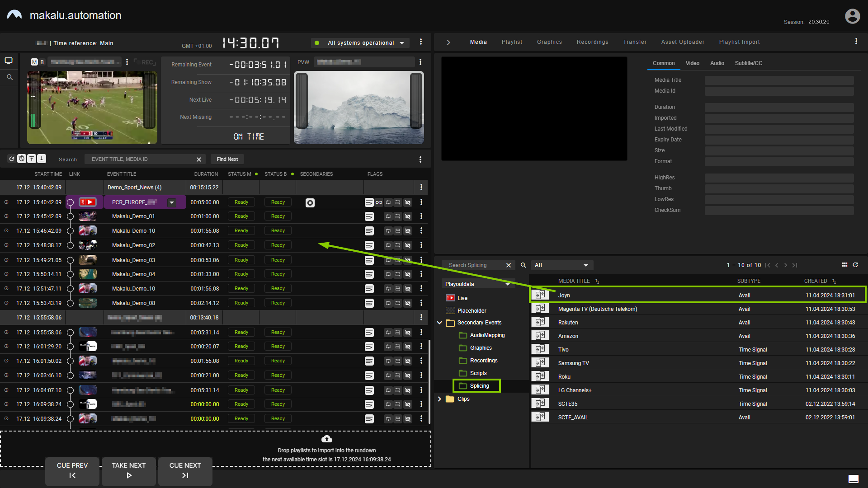Click the grid view toggle icon top right of splicing list

[x=845, y=264]
